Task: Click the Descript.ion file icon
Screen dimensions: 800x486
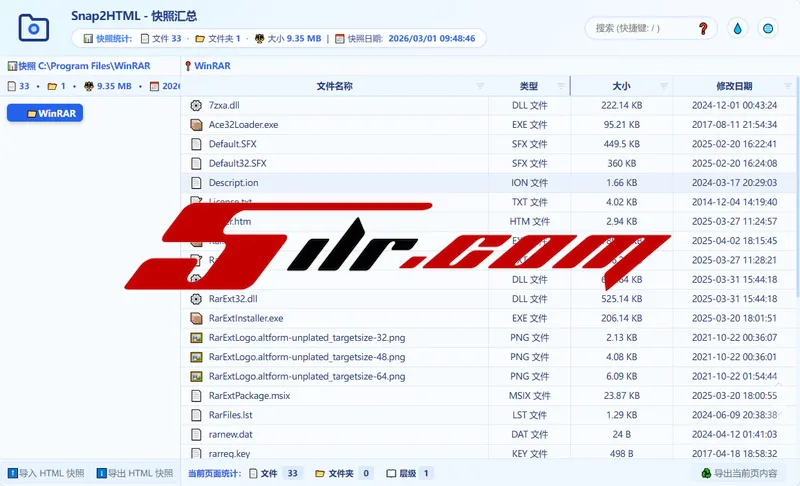Action: (x=196, y=183)
